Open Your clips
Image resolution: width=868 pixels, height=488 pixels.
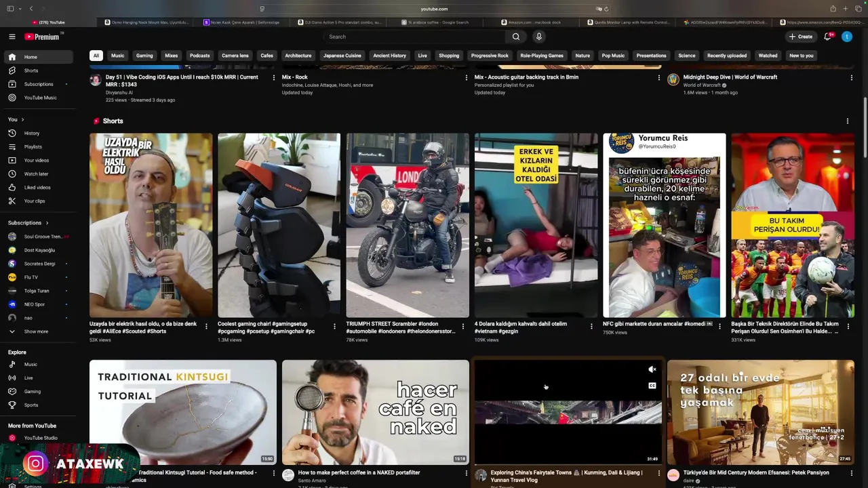(x=39, y=201)
